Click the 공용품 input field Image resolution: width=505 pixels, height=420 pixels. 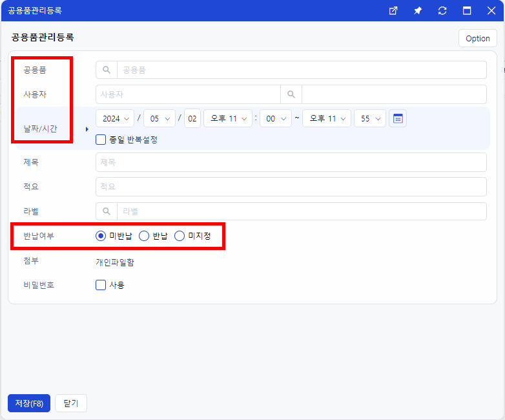pyautogui.click(x=302, y=70)
